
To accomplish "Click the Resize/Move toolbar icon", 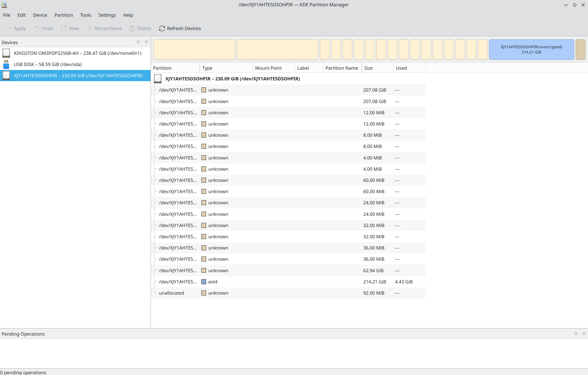I will click(89, 28).
